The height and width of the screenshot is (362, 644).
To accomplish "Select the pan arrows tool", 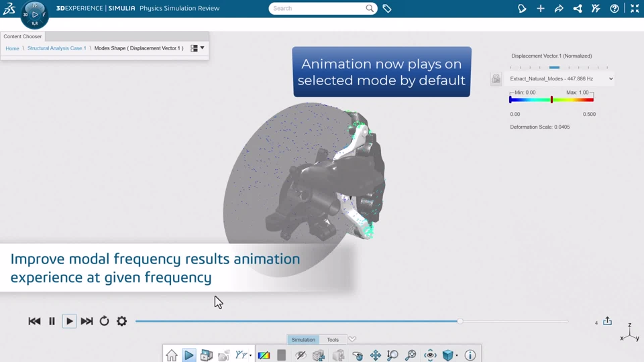I will [x=376, y=355].
